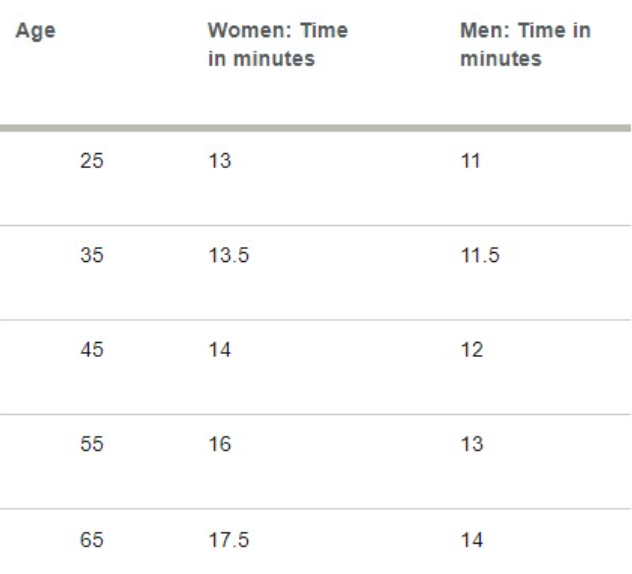The height and width of the screenshot is (574, 632).
Task: Select women's time 16 value
Action: [220, 444]
